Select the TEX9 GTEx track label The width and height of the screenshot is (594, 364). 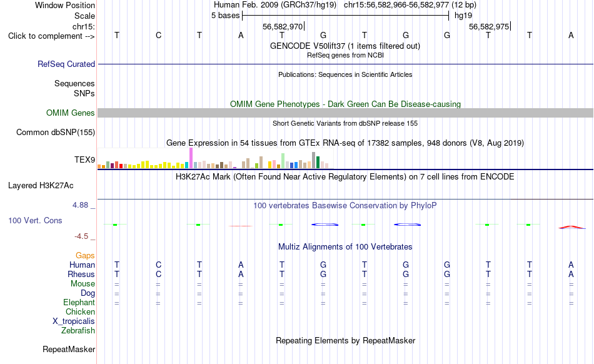click(x=84, y=159)
